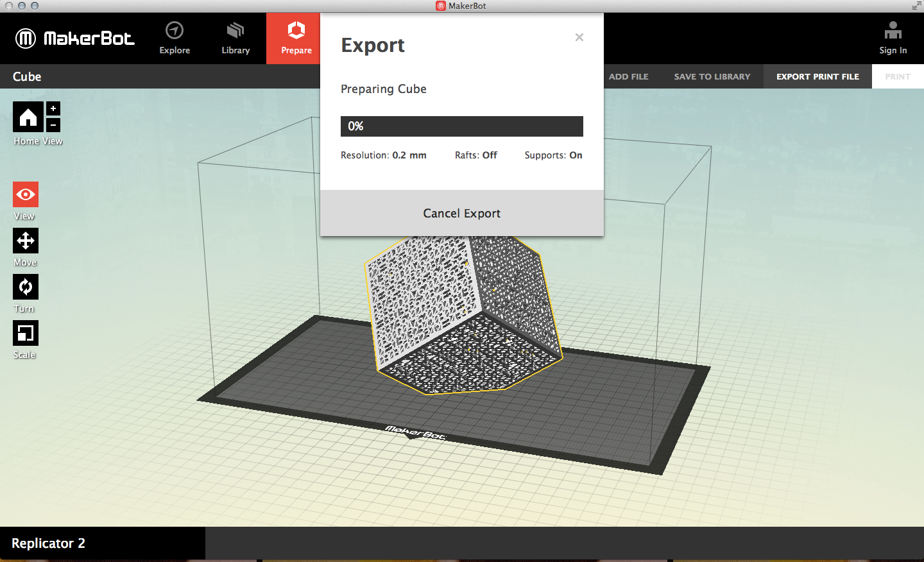924x562 pixels.
Task: Click the Home View icon
Action: 28,116
